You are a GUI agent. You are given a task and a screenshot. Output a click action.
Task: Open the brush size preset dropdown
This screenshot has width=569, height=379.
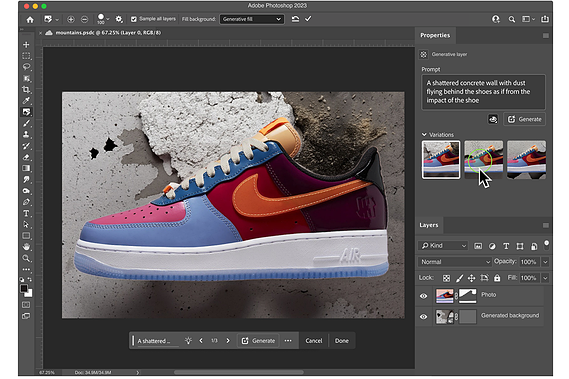pyautogui.click(x=108, y=19)
